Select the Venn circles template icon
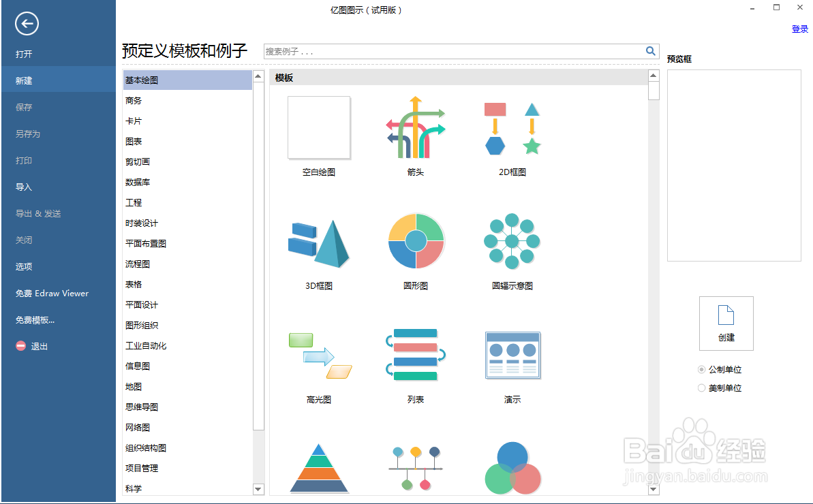 click(512, 468)
